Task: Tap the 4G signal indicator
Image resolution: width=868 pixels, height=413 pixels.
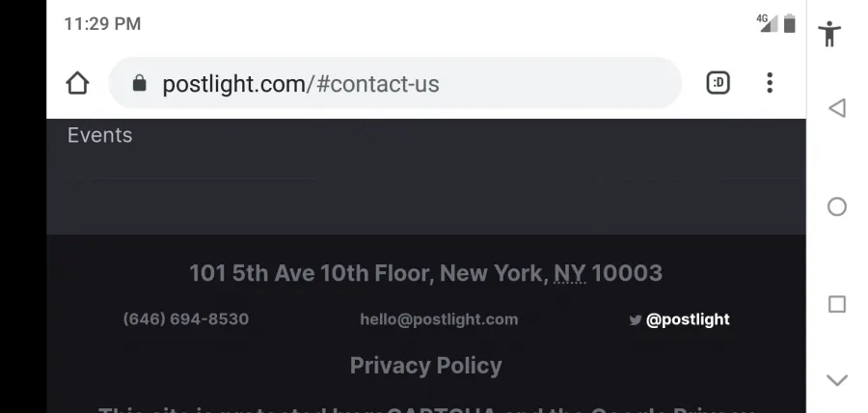Action: (x=768, y=23)
